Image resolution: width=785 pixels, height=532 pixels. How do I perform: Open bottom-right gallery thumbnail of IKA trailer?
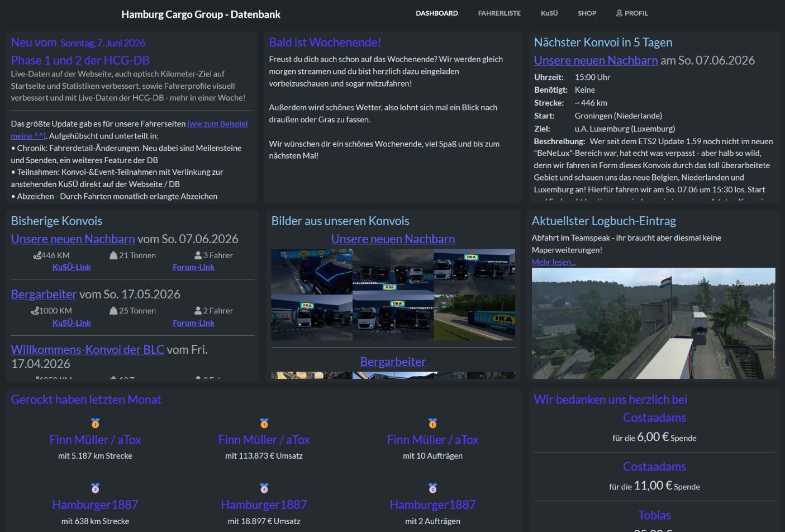coord(474,317)
